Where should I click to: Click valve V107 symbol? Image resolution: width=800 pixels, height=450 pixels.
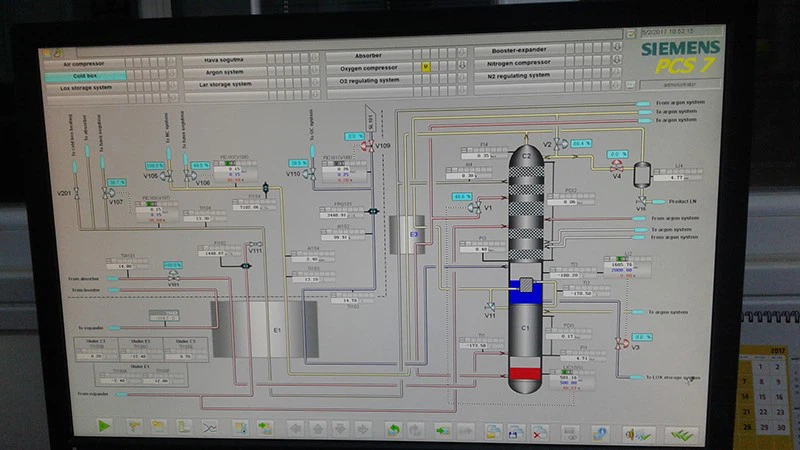(108, 193)
